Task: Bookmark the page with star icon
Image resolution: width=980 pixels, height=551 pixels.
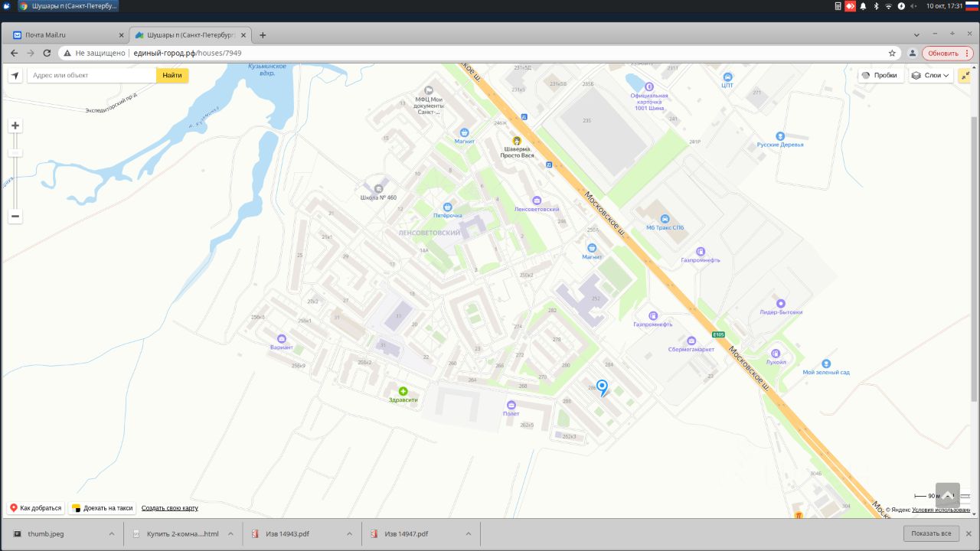Action: tap(892, 53)
